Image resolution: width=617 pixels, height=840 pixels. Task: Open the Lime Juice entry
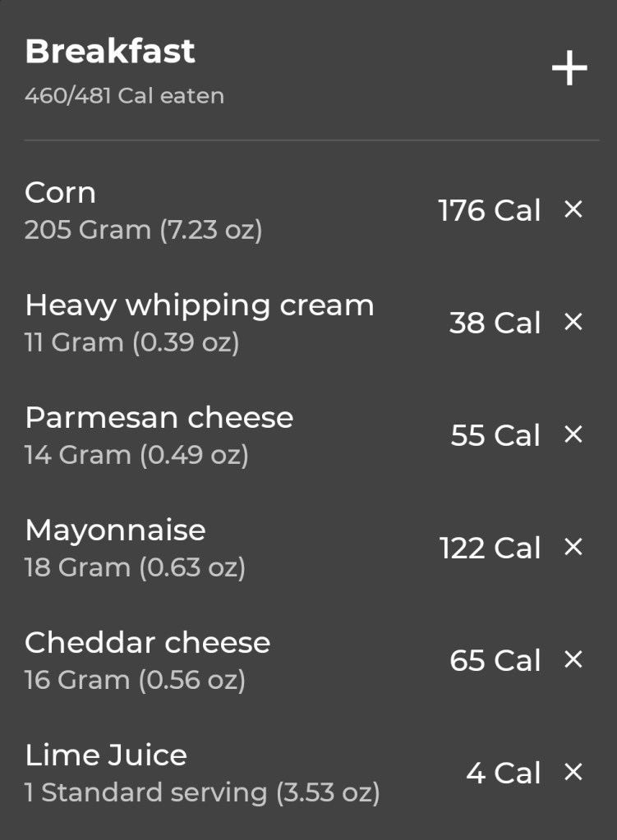pyautogui.click(x=106, y=755)
